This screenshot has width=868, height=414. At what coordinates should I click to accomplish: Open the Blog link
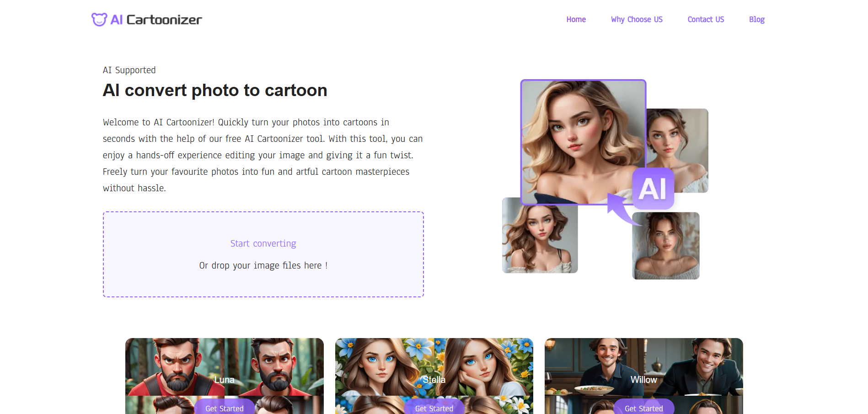pyautogui.click(x=756, y=19)
